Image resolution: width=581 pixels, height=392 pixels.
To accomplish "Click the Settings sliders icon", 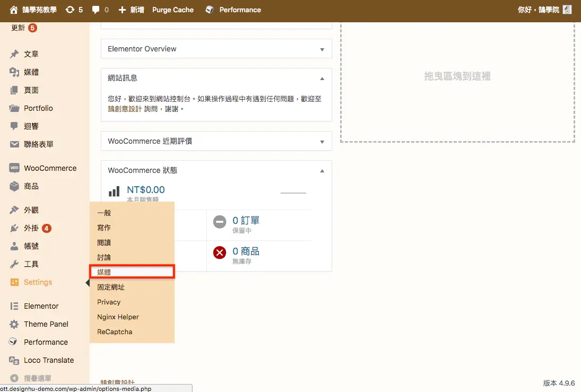I will click(x=14, y=282).
